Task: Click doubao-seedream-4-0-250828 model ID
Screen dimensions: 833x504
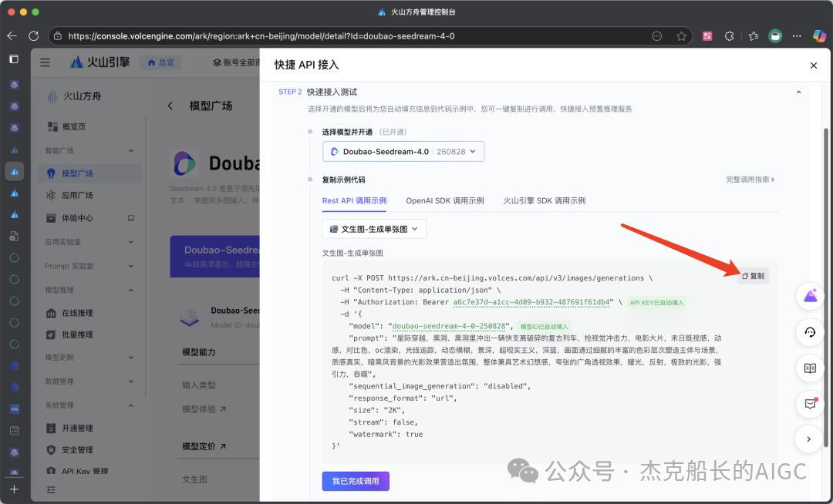Action: pos(449,326)
